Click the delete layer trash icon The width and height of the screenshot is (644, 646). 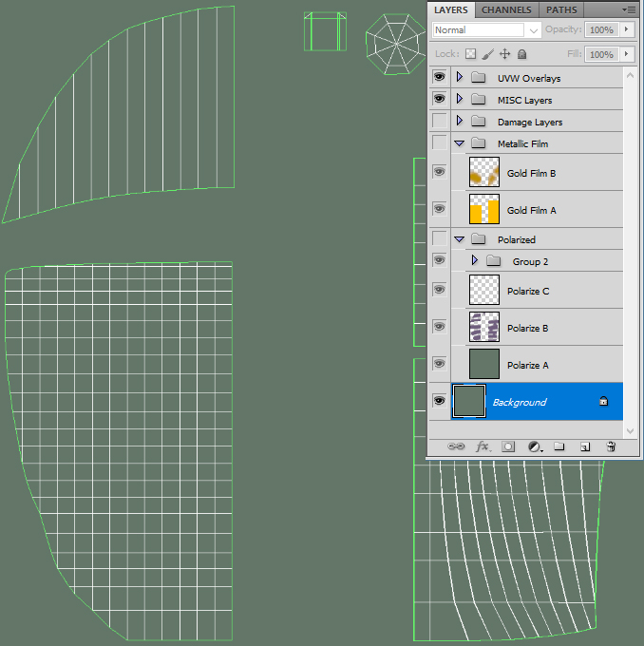pos(611,446)
